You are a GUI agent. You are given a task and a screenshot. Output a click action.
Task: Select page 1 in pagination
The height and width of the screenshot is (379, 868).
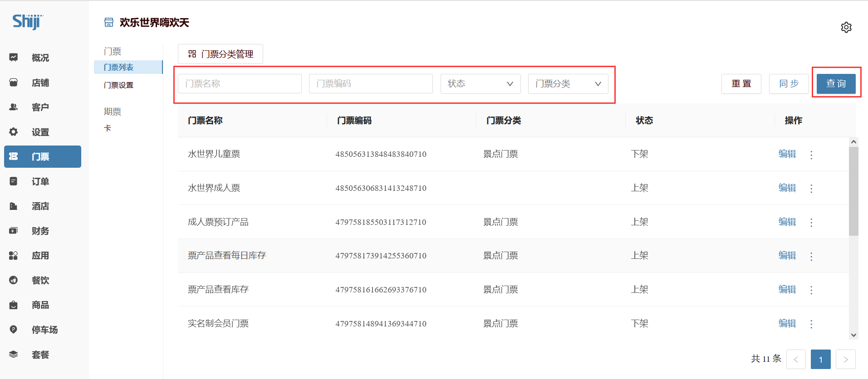[x=821, y=359]
